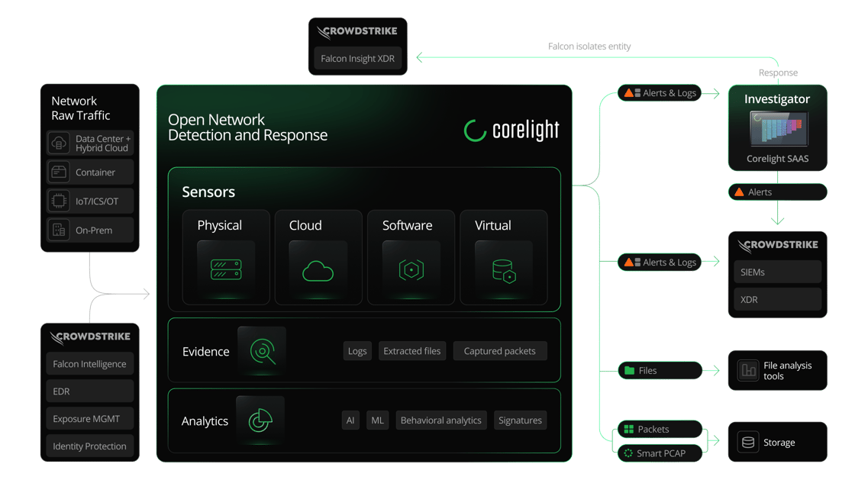Viewport: 868px width, 480px height.
Task: Click the Extracted files tag
Action: click(411, 351)
